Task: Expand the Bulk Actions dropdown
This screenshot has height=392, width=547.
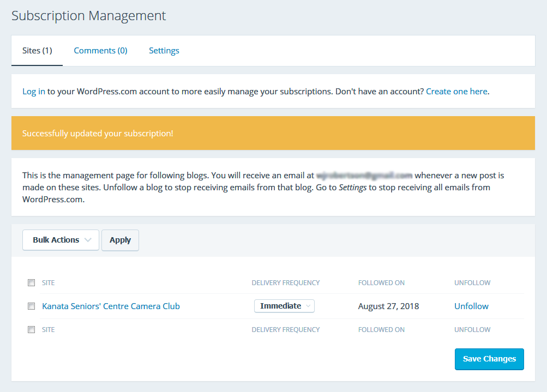Action: click(x=61, y=240)
